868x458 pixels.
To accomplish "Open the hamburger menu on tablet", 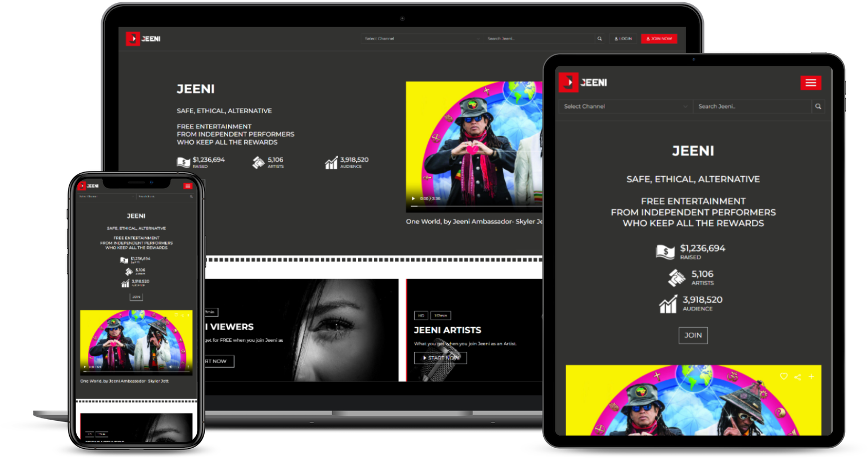I will click(x=811, y=83).
